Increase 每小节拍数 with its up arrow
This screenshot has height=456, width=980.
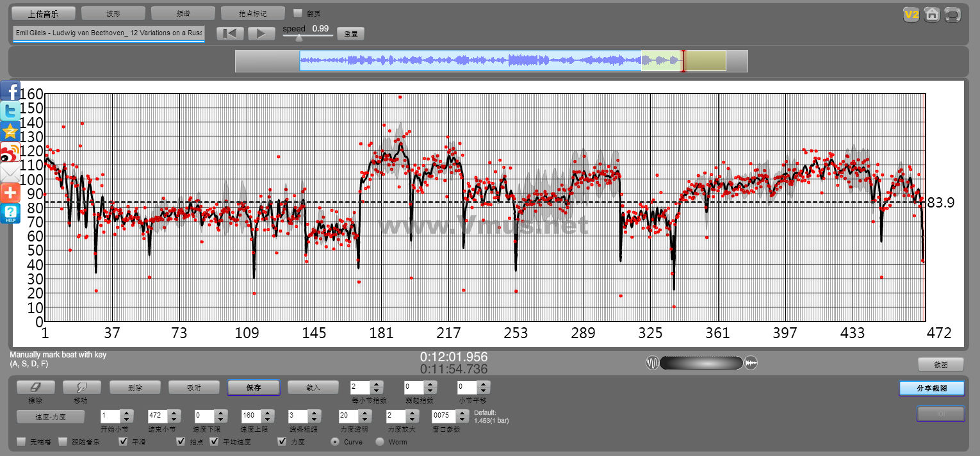[x=377, y=384]
